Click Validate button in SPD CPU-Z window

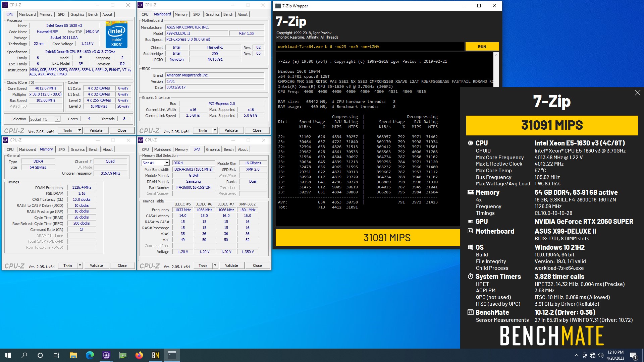231,265
